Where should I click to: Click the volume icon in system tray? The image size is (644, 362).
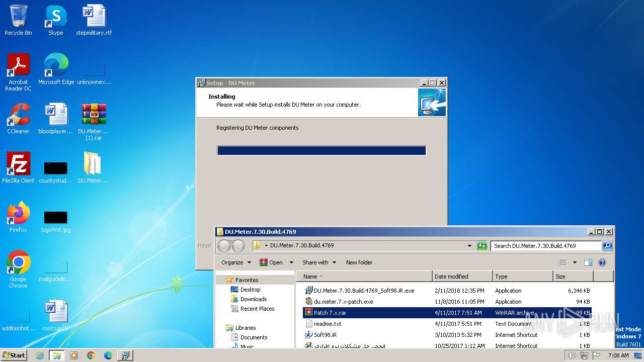(x=572, y=355)
